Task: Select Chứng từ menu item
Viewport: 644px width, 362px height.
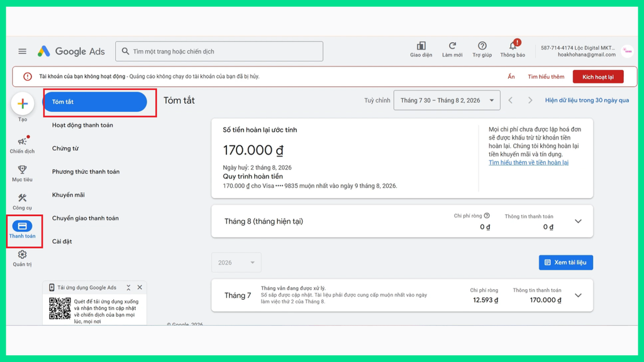Action: coord(65,148)
